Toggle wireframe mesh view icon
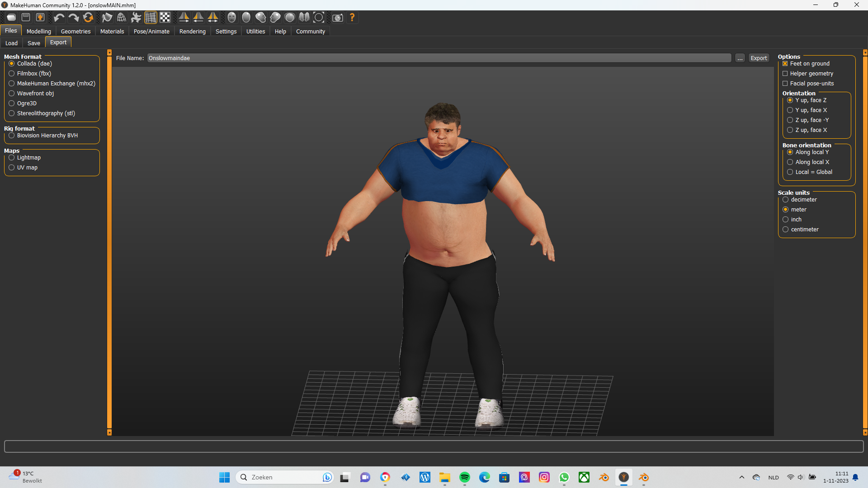 122,18
